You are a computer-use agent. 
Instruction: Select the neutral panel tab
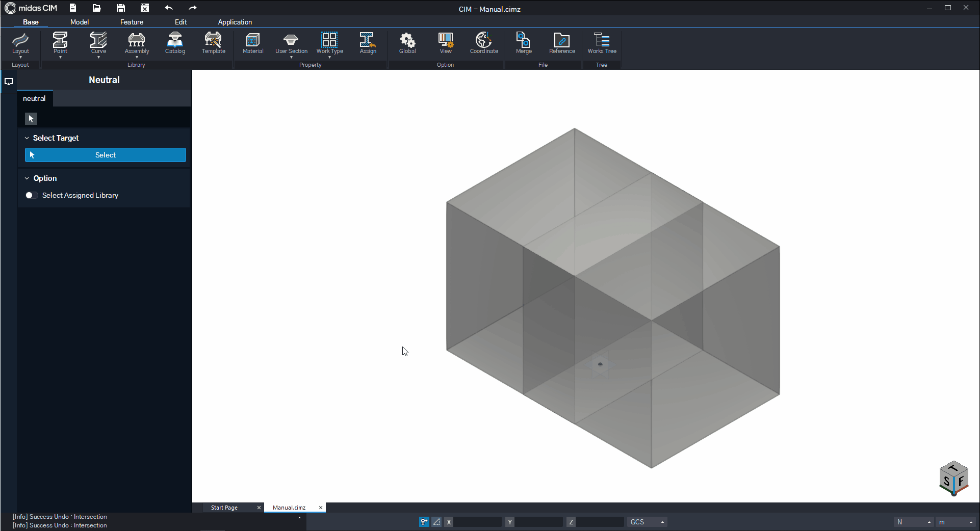(x=34, y=98)
